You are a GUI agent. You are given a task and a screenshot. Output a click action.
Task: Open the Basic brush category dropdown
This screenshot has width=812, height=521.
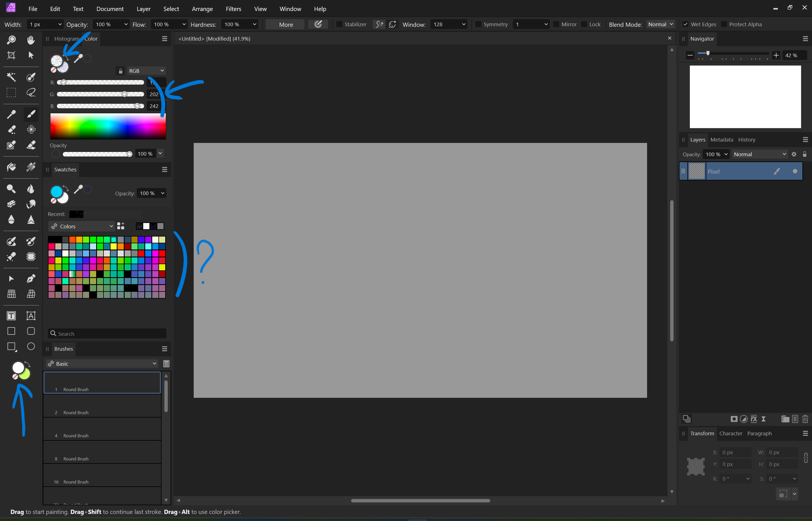click(x=102, y=364)
